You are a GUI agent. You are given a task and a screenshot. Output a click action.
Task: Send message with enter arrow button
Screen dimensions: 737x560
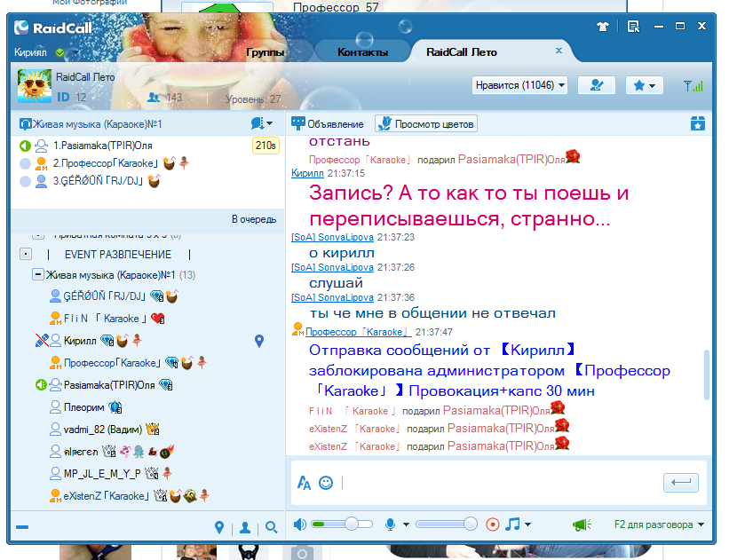pos(680,483)
